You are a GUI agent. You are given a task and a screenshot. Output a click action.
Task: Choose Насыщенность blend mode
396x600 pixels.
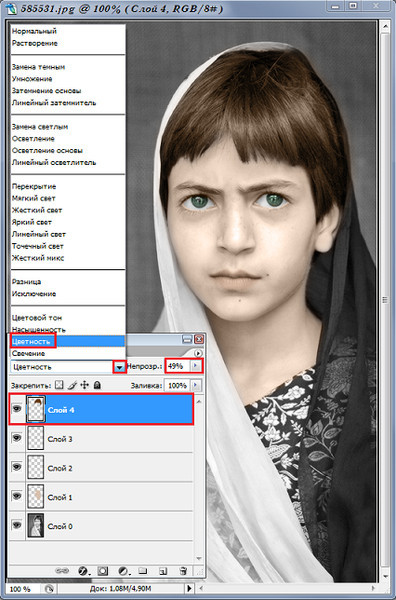pyautogui.click(x=38, y=329)
